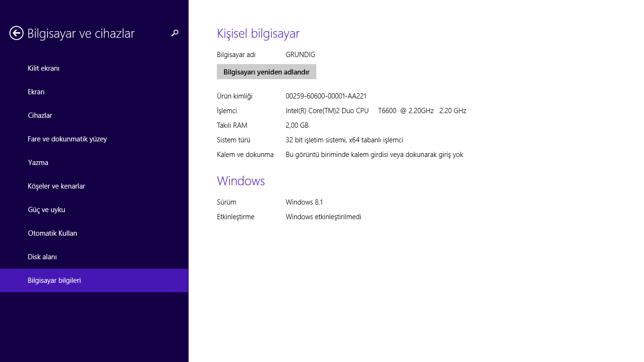Open Fare ve dokunmatik yüzey
This screenshot has height=362, width=644.
coord(94,139)
